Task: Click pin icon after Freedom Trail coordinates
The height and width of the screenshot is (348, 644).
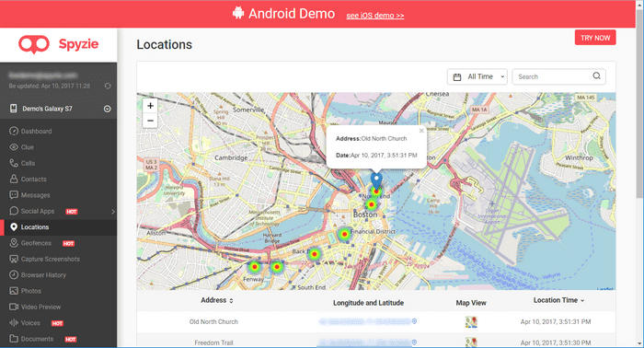Action: tap(414, 342)
